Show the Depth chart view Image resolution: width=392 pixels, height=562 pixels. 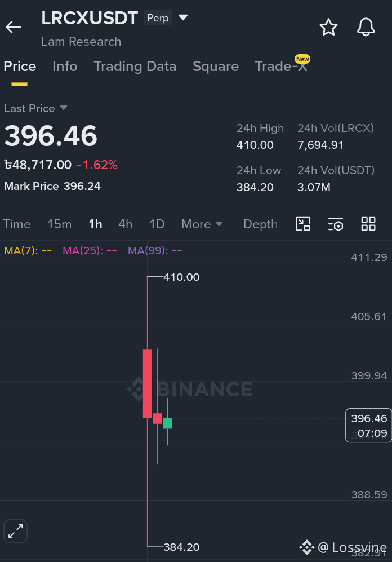pos(260,224)
